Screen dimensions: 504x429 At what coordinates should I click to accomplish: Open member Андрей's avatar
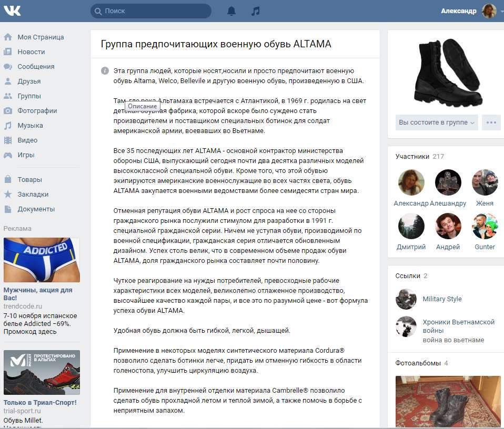(x=448, y=226)
